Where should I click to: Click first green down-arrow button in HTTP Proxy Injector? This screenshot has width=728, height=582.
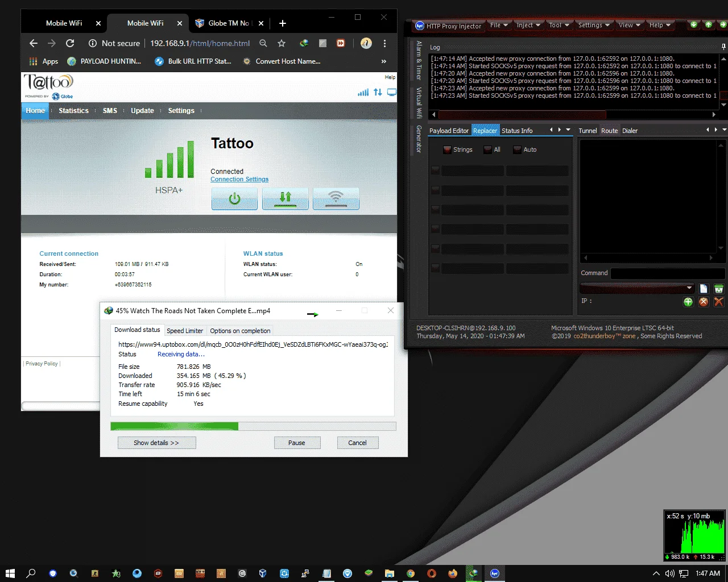point(694,24)
